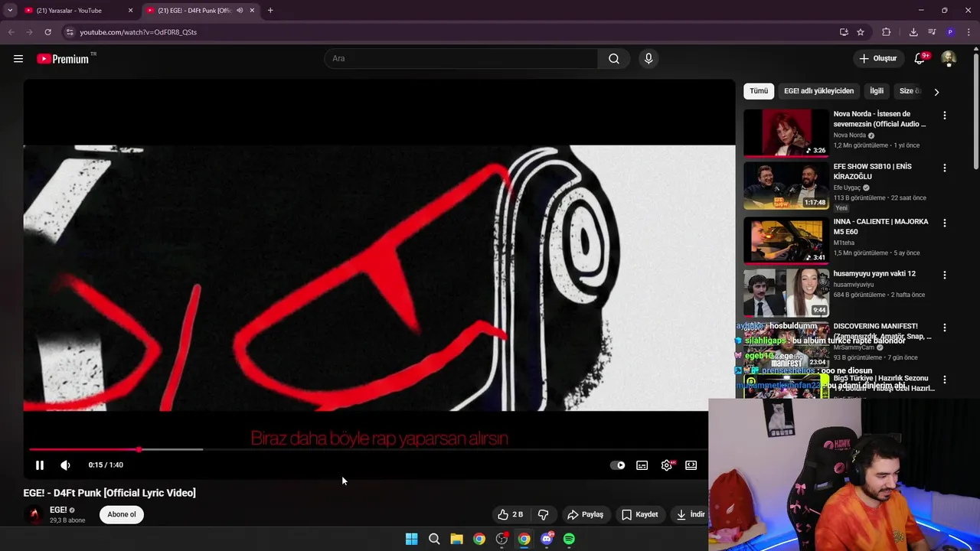Click the Oluştur create button
Image resolution: width=980 pixels, height=551 pixels.
coord(877,59)
